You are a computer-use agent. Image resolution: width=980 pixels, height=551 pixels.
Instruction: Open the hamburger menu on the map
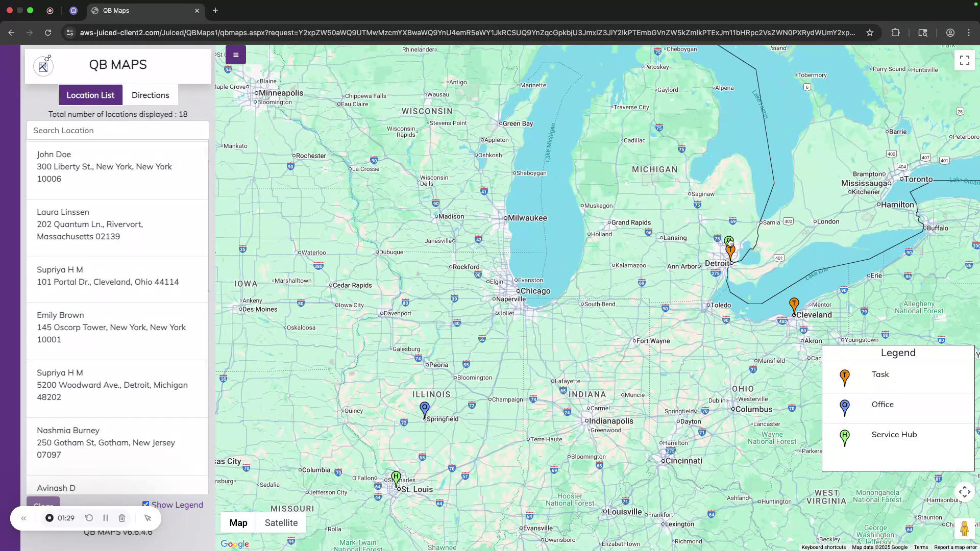tap(235, 55)
